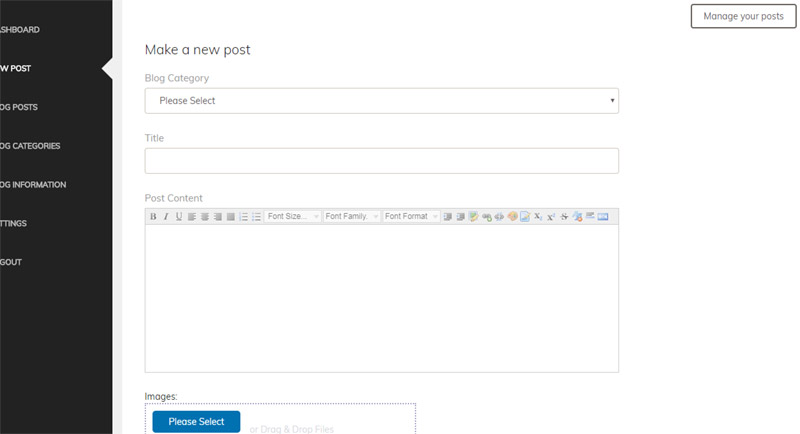
Task: Focus the Title input field
Action: [381, 161]
